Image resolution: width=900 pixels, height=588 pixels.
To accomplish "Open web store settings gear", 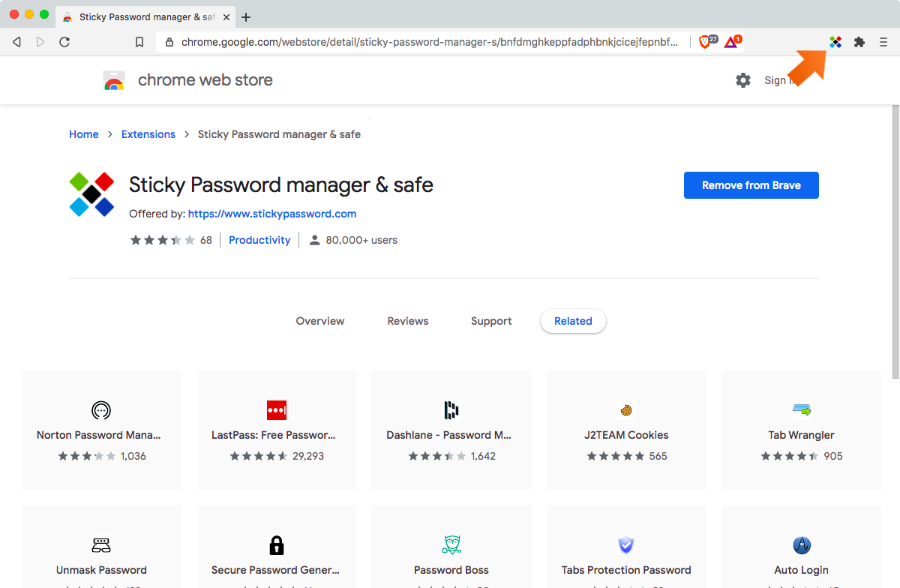I will 743,80.
